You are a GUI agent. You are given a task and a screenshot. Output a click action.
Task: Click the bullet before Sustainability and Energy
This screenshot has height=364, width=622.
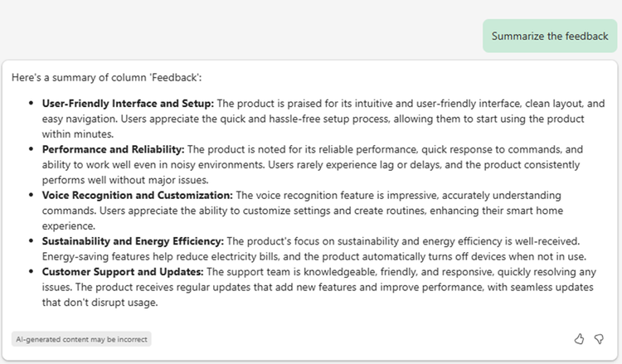tap(31, 241)
